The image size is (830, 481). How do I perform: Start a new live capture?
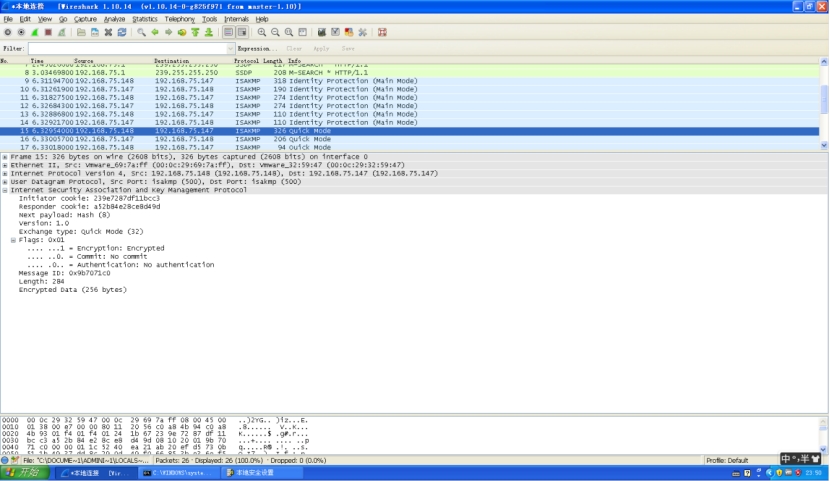pyautogui.click(x=34, y=32)
